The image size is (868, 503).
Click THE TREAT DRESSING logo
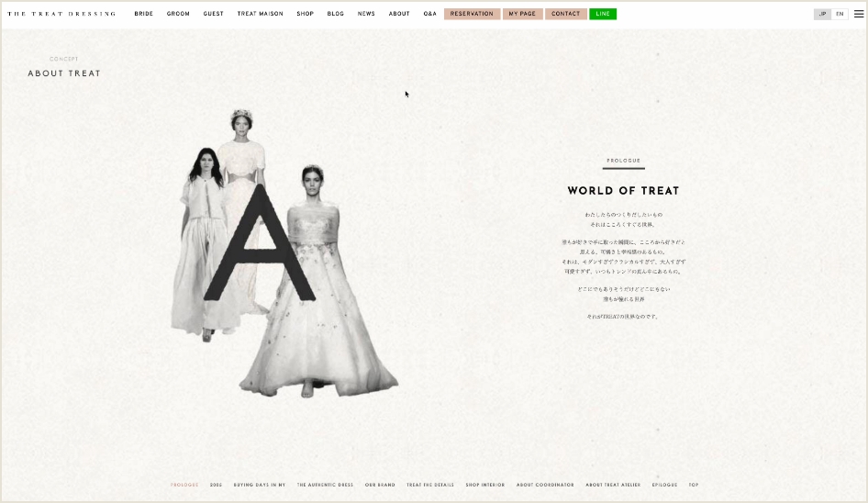[x=61, y=14]
